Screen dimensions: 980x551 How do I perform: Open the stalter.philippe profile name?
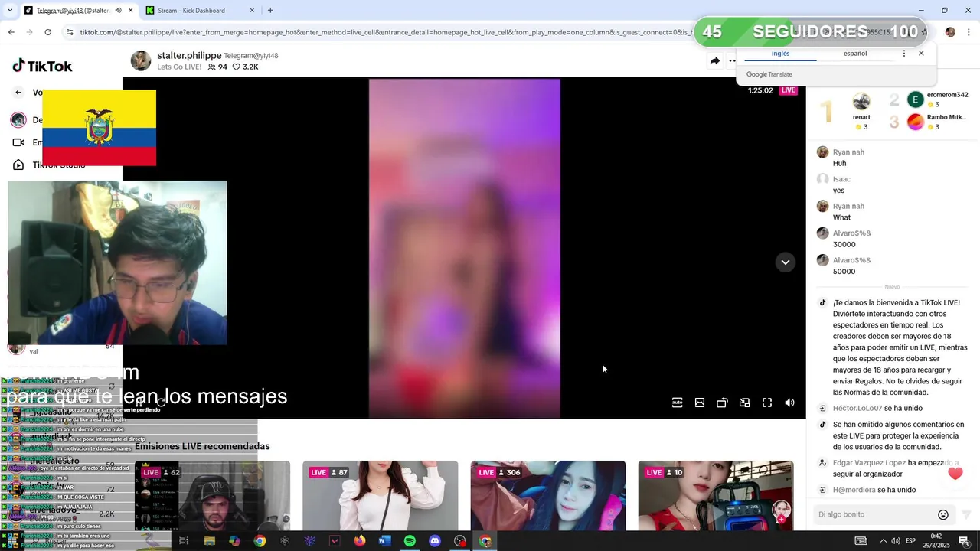pyautogui.click(x=189, y=56)
